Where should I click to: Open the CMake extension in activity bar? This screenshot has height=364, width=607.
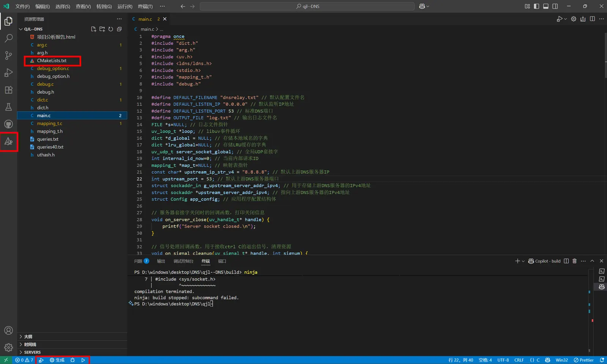(x=8, y=142)
